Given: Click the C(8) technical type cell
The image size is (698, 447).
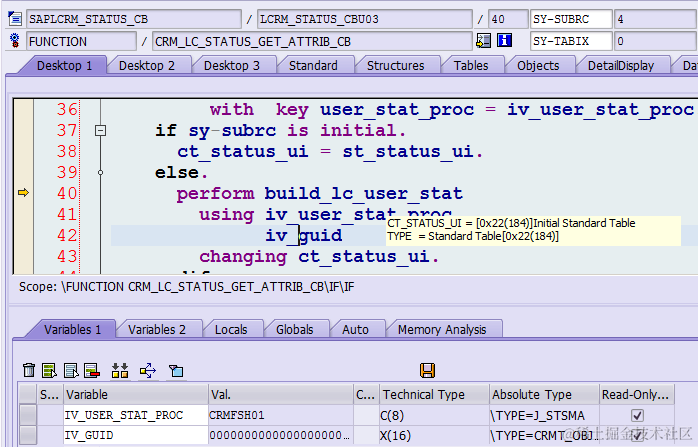Looking at the screenshot, I should coord(434,415).
